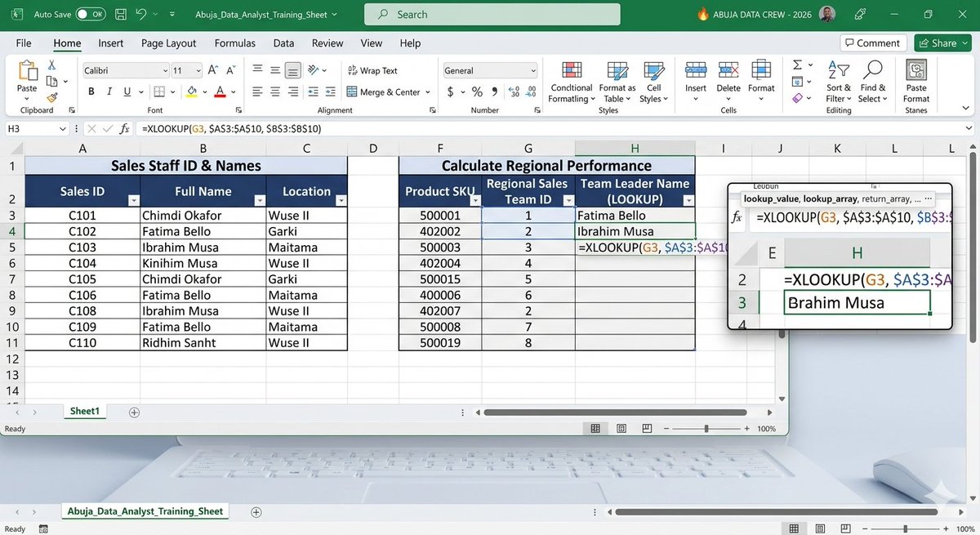Toggle filter button on Full Name header
Image resolution: width=980 pixels, height=535 pixels.
coord(260,201)
